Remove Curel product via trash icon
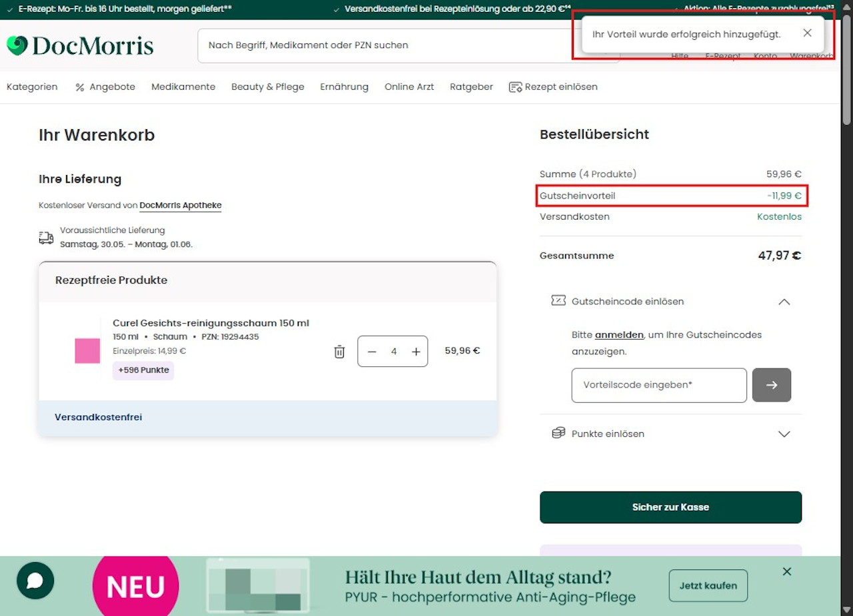This screenshot has height=616, width=853. [339, 352]
